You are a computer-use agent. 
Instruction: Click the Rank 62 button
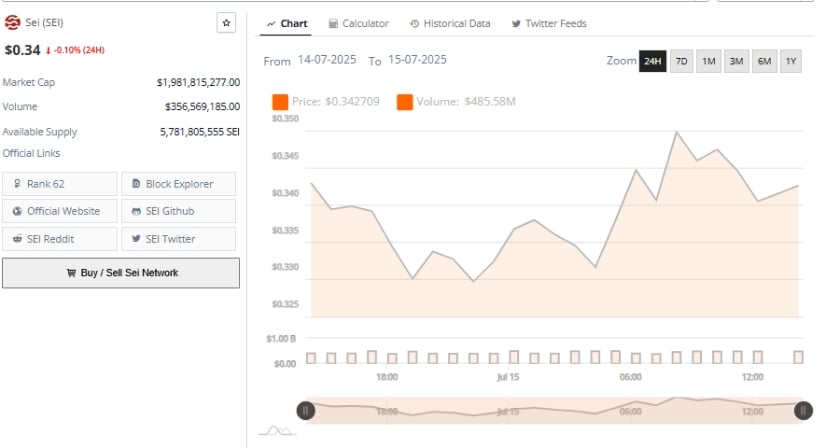[x=59, y=184]
